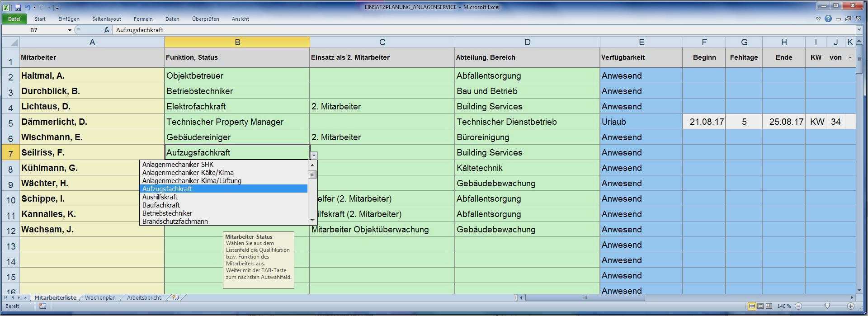This screenshot has height=316, width=868.
Task: Save the workbook with the floppy disk icon
Action: point(18,7)
